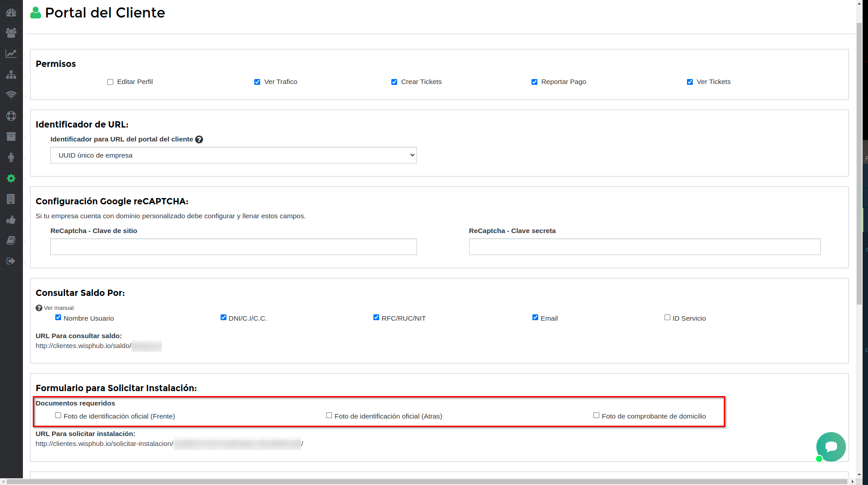Image resolution: width=868 pixels, height=485 pixels.
Task: Open the clients group icon in sidebar
Action: [x=11, y=33]
